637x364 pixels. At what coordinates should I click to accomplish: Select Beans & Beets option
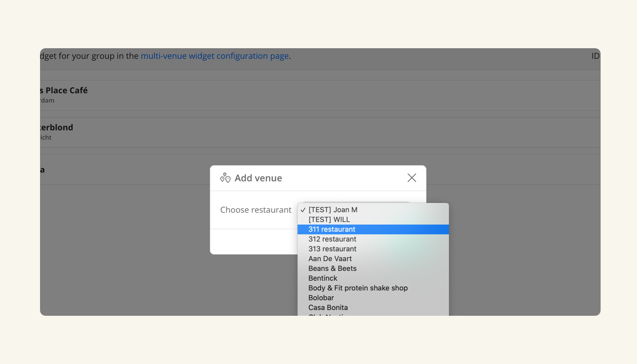[x=332, y=268]
